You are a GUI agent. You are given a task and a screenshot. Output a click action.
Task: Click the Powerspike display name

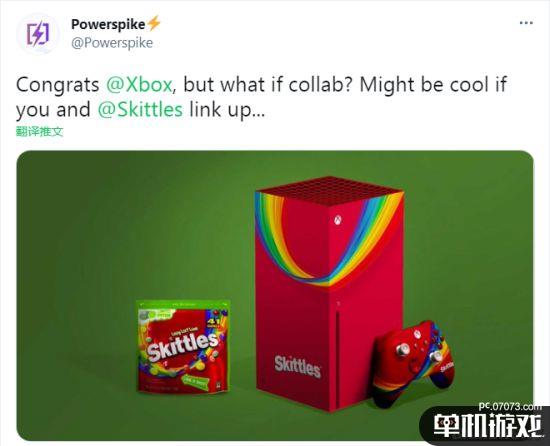[108, 24]
